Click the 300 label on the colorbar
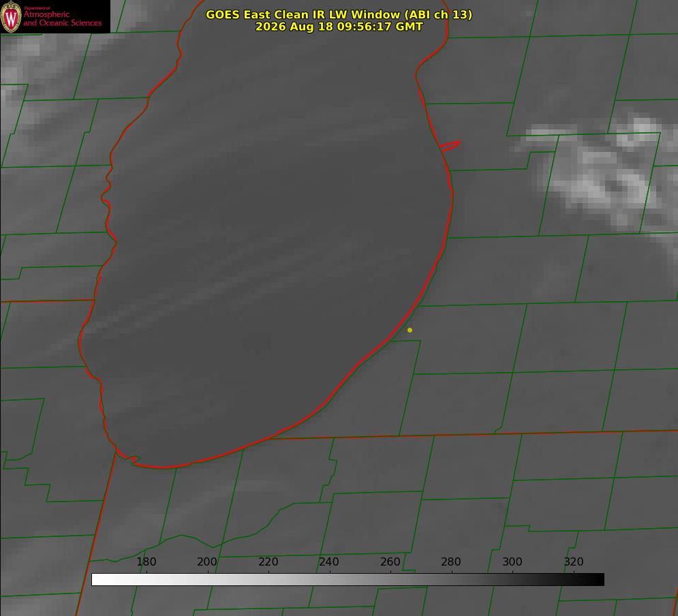The width and height of the screenshot is (678, 616). (x=512, y=561)
